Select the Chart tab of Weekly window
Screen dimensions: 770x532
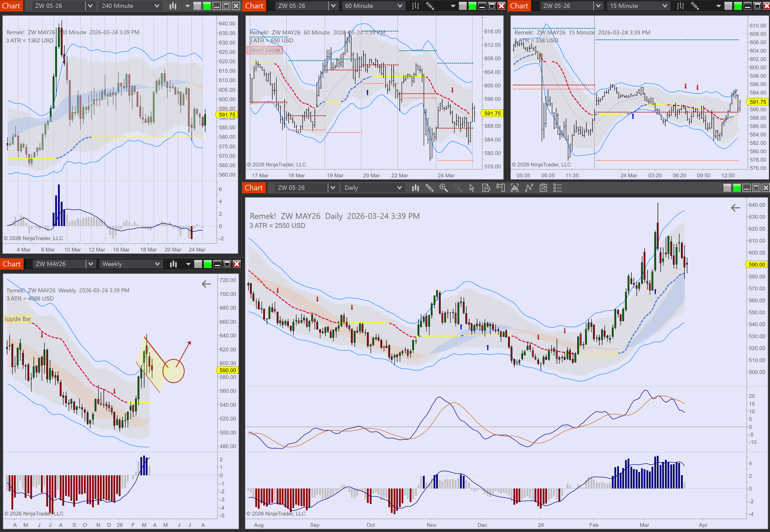click(12, 264)
